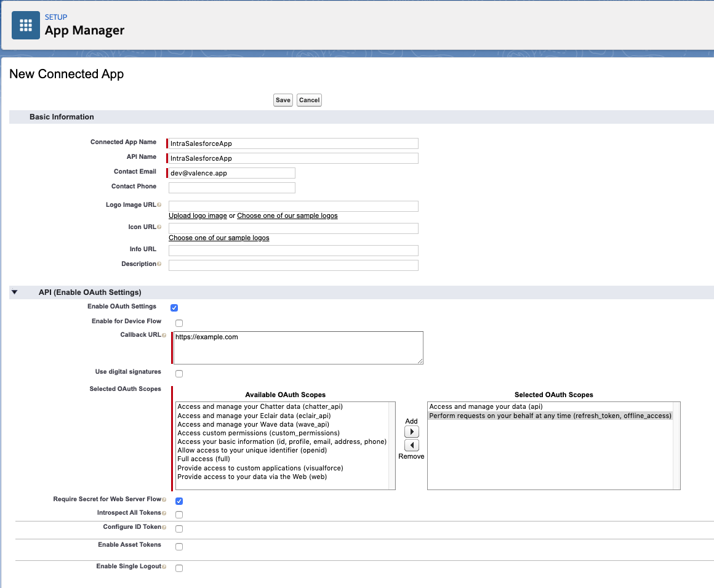Edit the Contact Email field
This screenshot has width=714, height=588.
pos(232,173)
